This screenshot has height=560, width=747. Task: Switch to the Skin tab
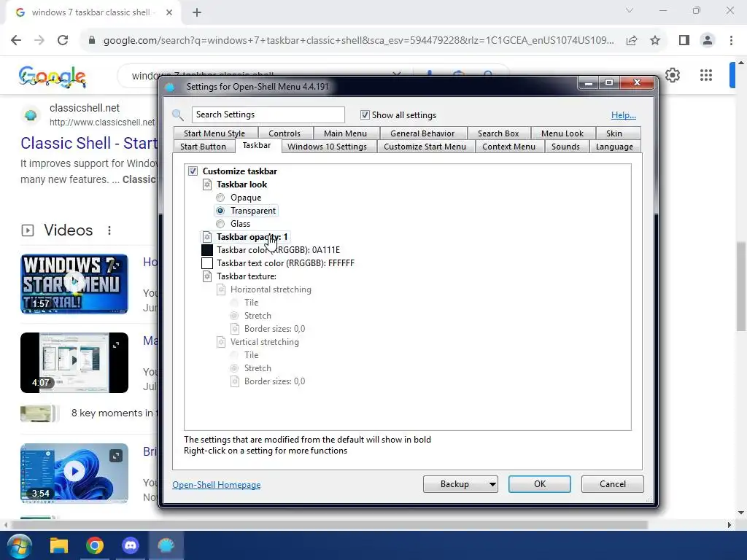(614, 133)
